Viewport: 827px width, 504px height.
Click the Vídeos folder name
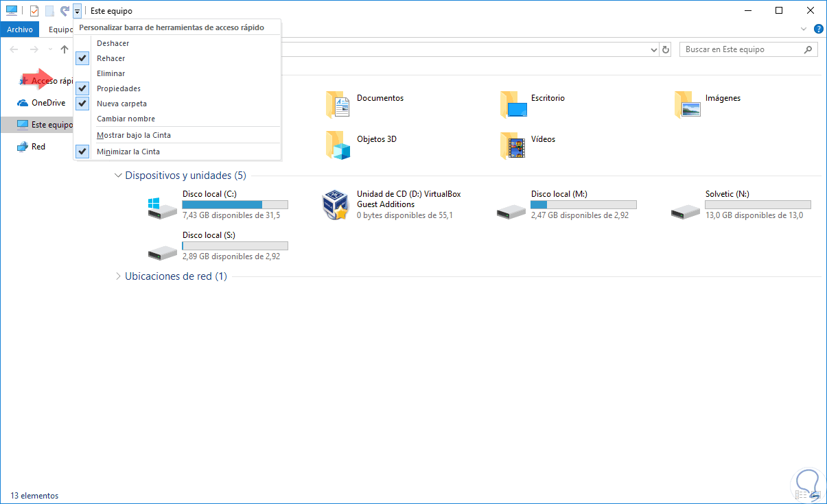(x=543, y=139)
